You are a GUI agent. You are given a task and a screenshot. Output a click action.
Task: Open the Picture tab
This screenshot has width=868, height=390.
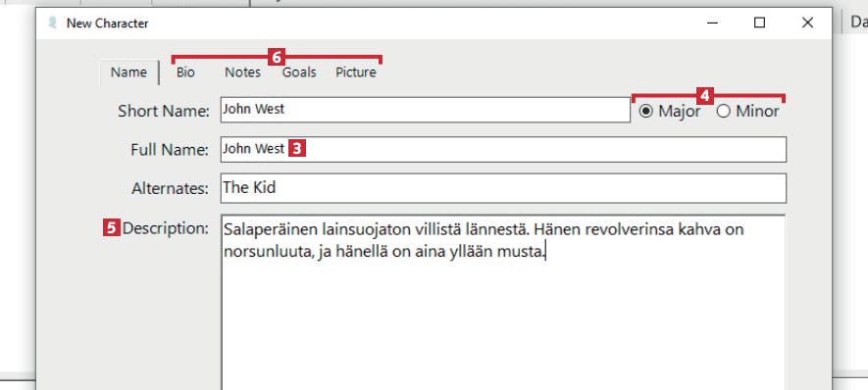click(356, 73)
